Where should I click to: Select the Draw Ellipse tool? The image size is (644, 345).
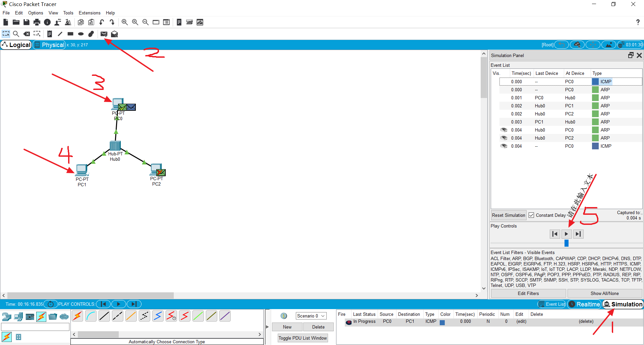tap(80, 34)
